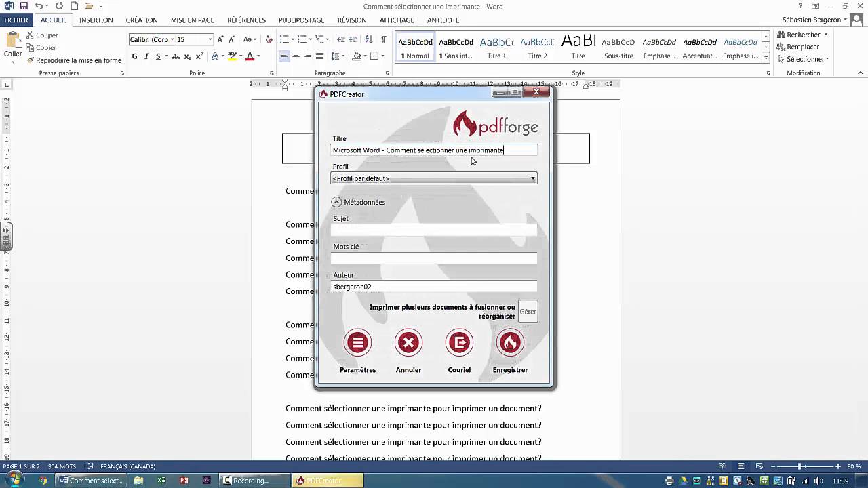Switch to the ANTIDOTE tab
Image resolution: width=868 pixels, height=488 pixels.
pyautogui.click(x=443, y=20)
